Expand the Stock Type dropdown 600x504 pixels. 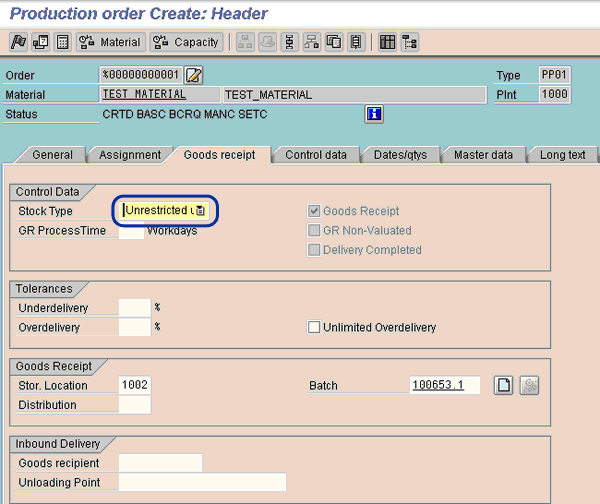(199, 211)
